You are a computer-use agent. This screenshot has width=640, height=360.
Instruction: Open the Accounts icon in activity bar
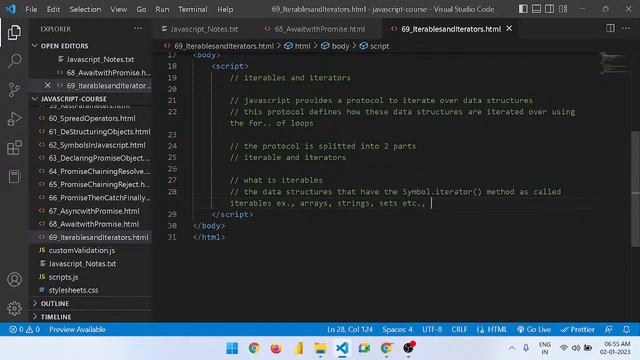pos(14,280)
